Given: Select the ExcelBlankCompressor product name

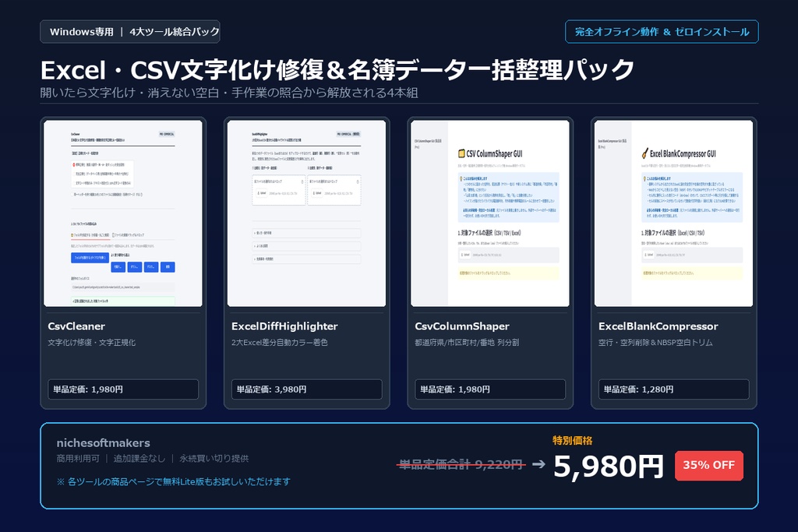Looking at the screenshot, I should (658, 326).
